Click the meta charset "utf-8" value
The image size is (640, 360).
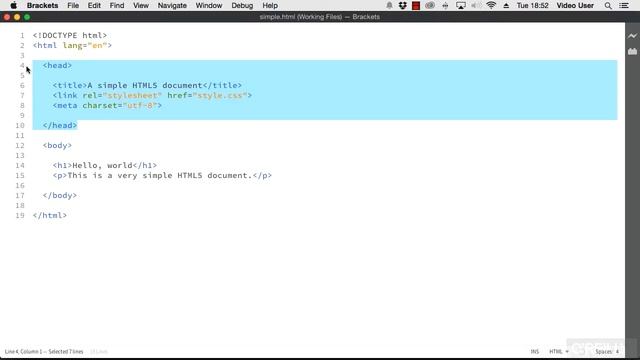point(140,105)
